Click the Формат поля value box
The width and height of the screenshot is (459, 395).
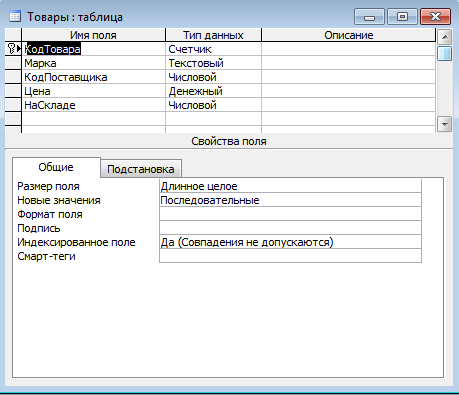(290, 214)
